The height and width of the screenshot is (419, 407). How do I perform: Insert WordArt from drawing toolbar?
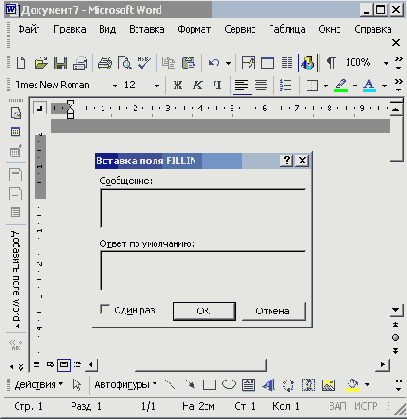pos(268,385)
